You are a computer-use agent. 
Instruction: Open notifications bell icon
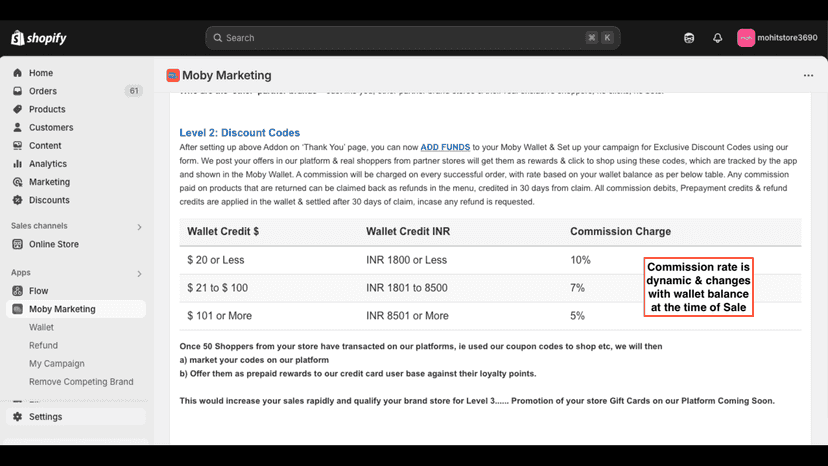(x=717, y=38)
